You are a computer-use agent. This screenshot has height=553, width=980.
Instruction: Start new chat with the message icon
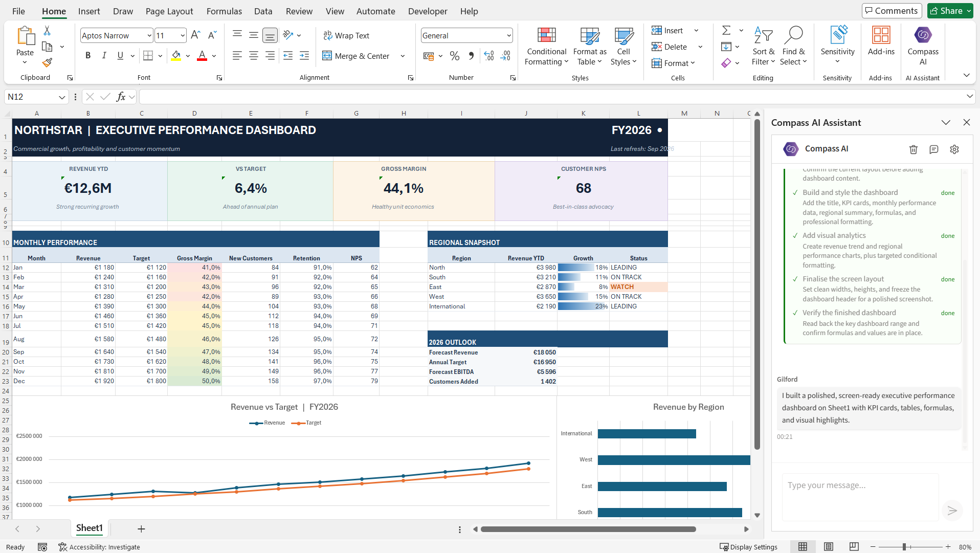tap(934, 149)
